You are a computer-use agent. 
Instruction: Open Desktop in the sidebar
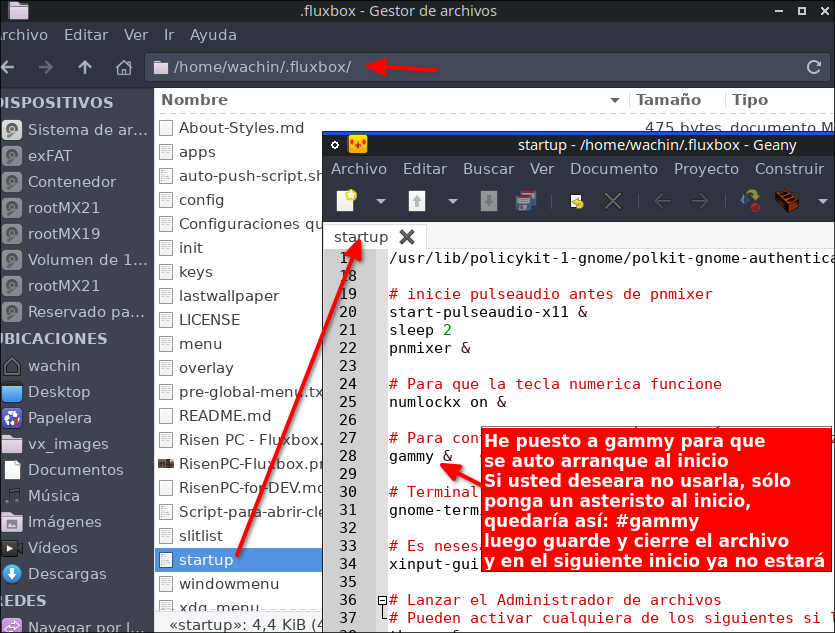pyautogui.click(x=59, y=392)
